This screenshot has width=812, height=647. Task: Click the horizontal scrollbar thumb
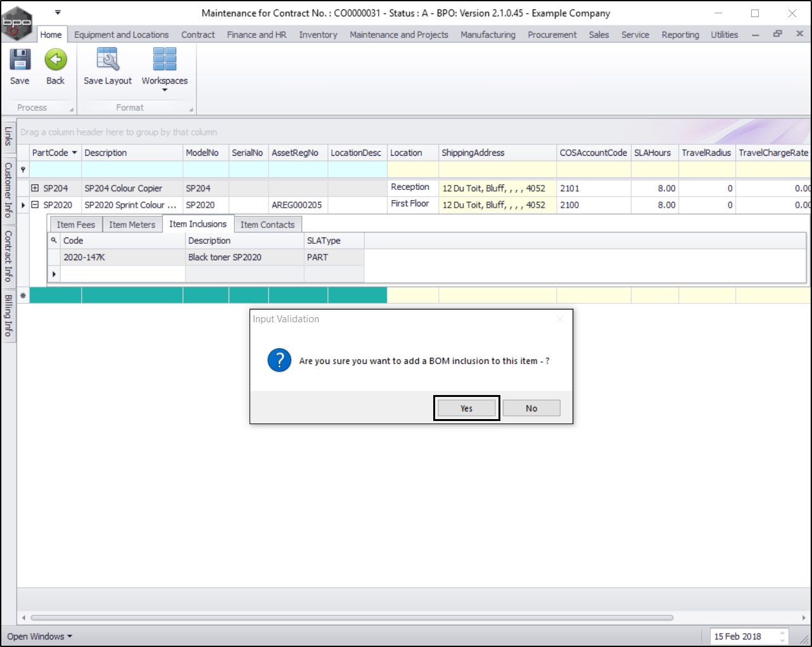click(352, 618)
